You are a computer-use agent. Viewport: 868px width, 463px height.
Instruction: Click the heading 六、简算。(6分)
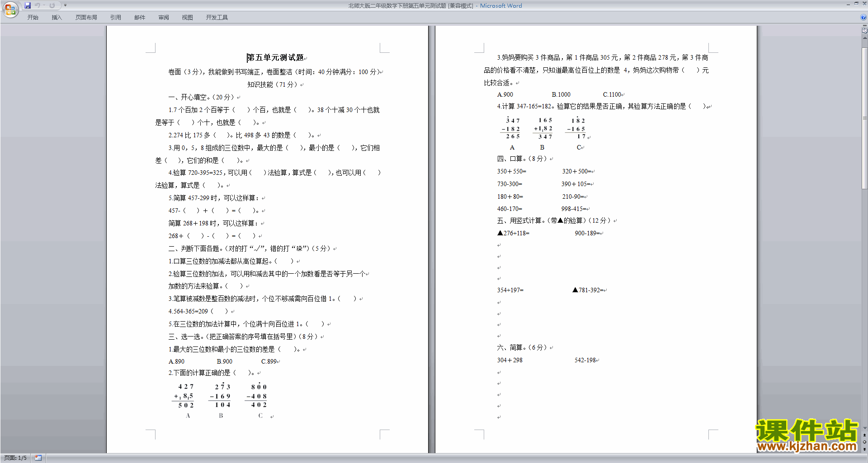tap(522, 347)
